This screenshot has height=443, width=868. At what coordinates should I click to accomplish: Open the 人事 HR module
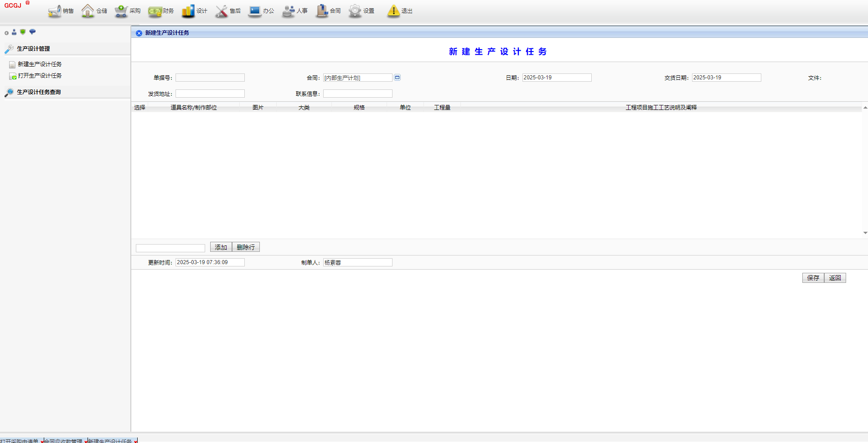tap(295, 11)
